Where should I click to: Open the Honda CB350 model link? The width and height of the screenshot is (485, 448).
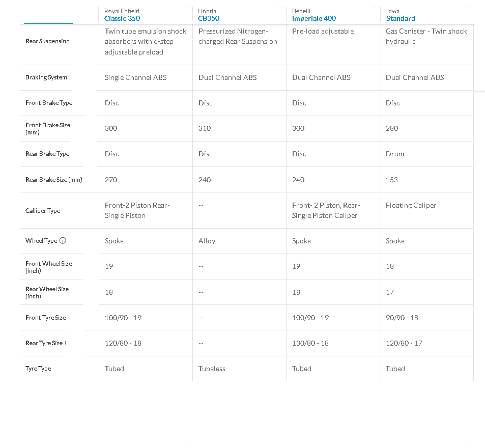pyautogui.click(x=208, y=18)
